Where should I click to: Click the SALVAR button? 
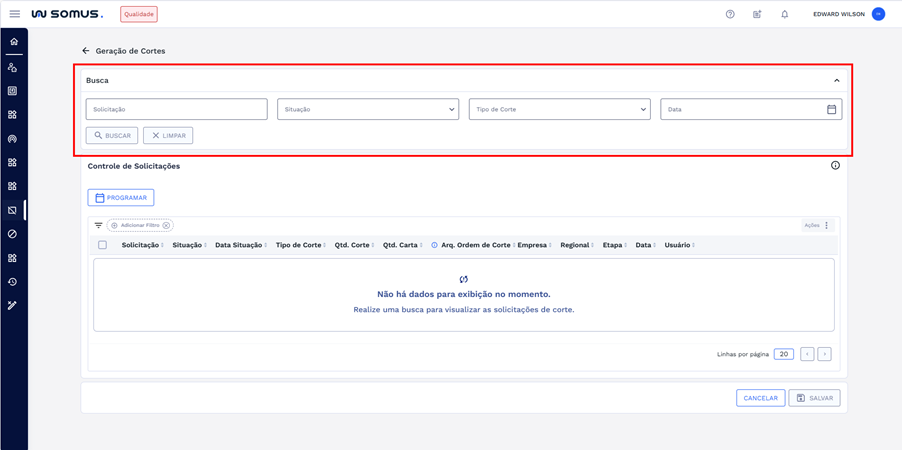coord(814,398)
